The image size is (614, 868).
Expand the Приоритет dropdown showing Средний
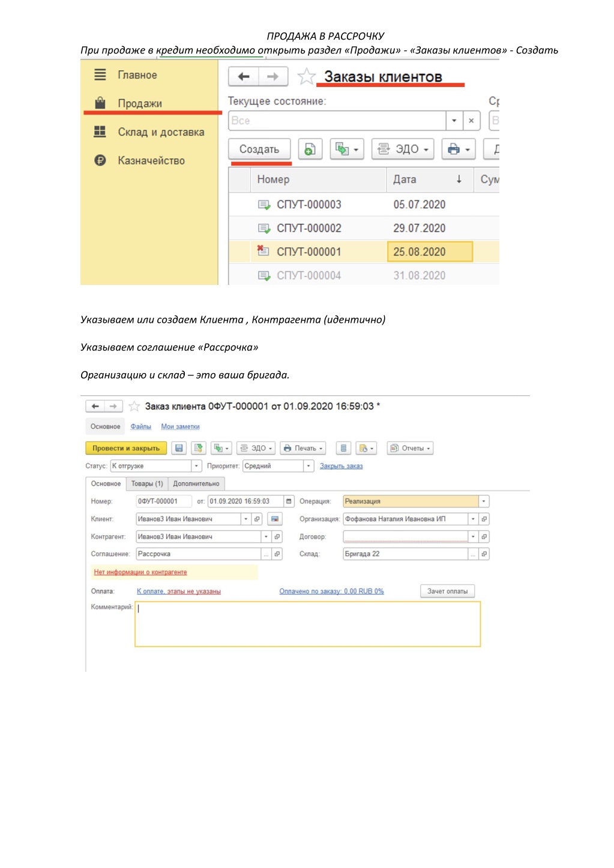pos(309,466)
